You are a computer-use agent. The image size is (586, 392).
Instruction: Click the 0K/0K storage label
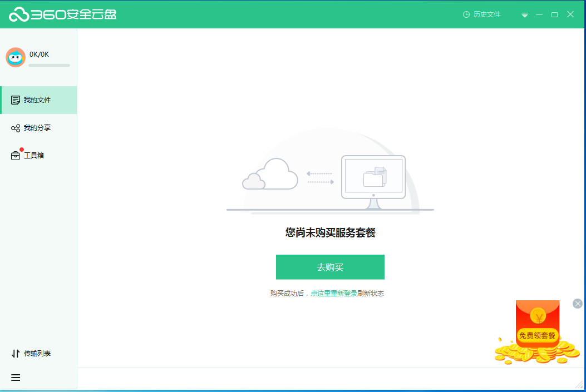(x=39, y=55)
